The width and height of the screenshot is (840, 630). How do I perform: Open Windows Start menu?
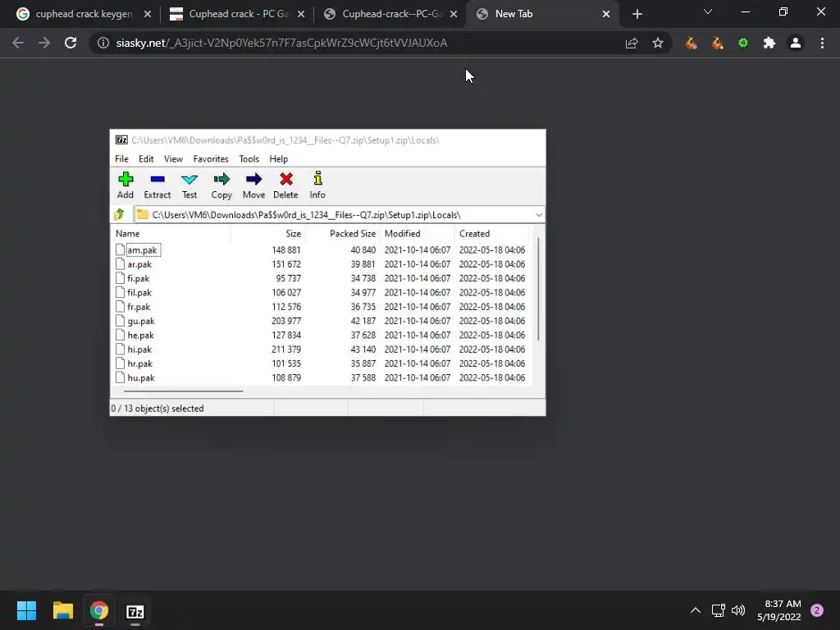26,610
